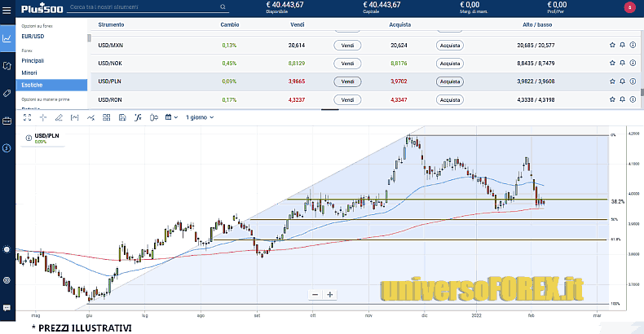
Task: Toggle the favorite star for USD/RON
Action: coord(612,99)
